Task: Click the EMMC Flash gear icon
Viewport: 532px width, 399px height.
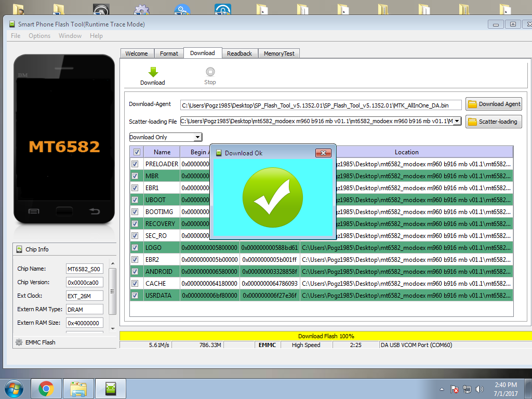Action: click(19, 342)
